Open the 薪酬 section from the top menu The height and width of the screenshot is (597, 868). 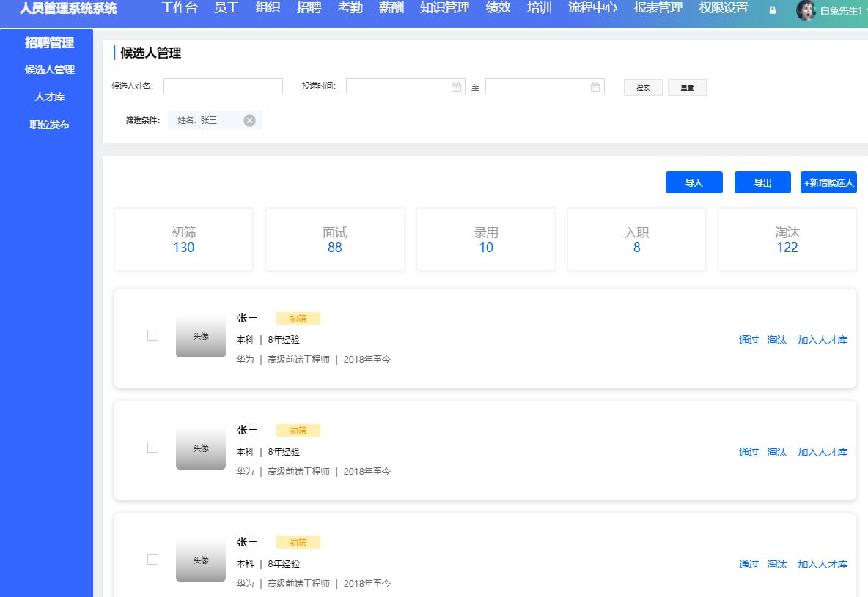click(390, 10)
